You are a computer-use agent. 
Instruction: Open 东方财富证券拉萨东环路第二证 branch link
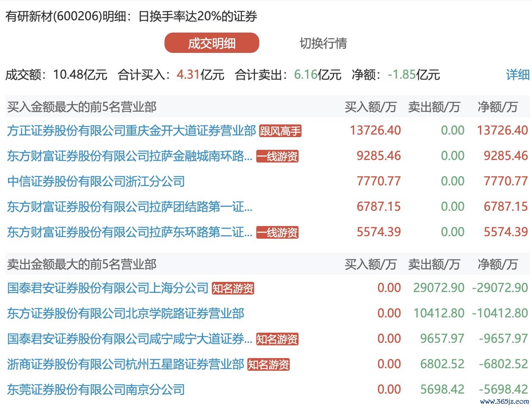click(129, 232)
